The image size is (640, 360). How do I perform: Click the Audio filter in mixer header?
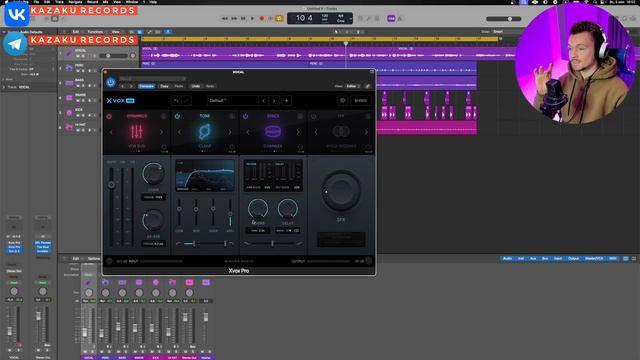507,258
